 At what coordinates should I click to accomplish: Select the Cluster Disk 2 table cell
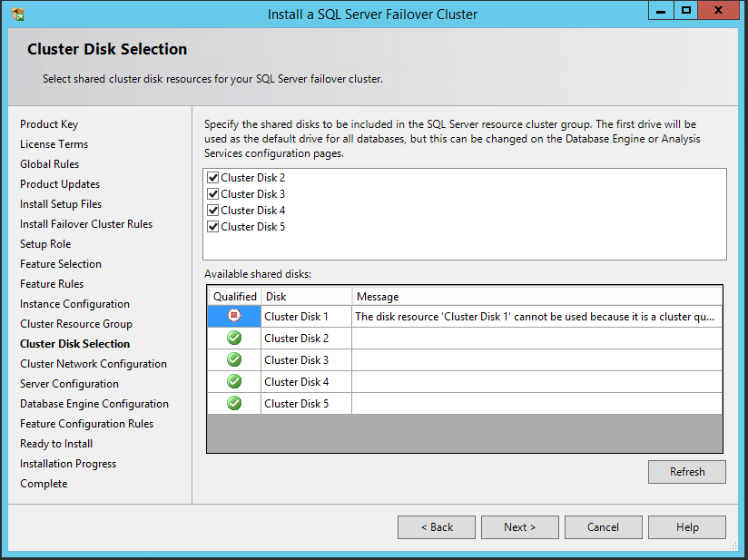click(306, 339)
